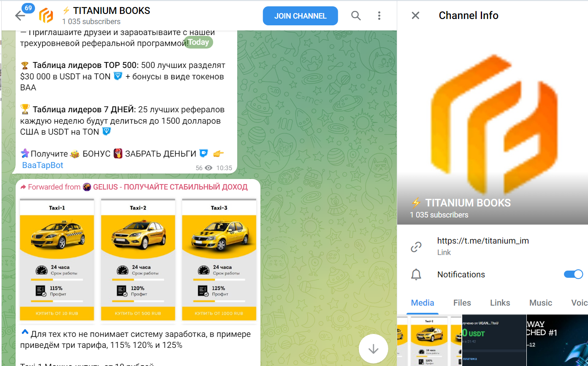Click the Notifications bell icon
The height and width of the screenshot is (366, 588).
[x=416, y=274]
